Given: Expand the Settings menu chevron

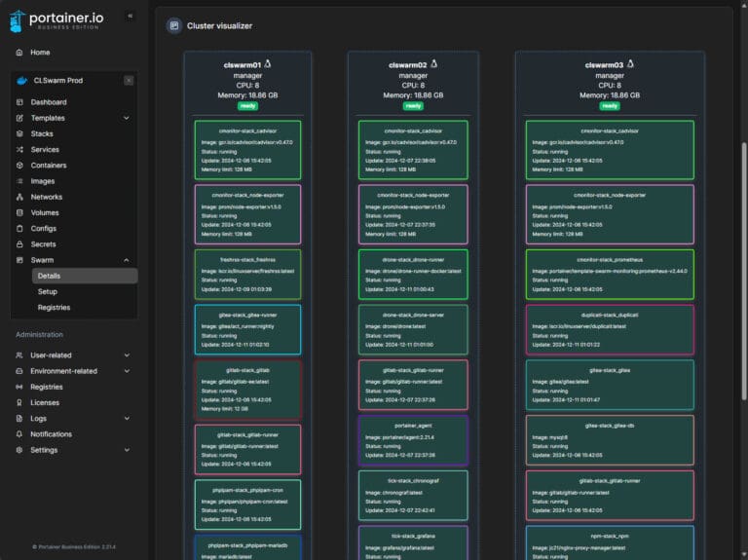Looking at the screenshot, I should tap(127, 450).
